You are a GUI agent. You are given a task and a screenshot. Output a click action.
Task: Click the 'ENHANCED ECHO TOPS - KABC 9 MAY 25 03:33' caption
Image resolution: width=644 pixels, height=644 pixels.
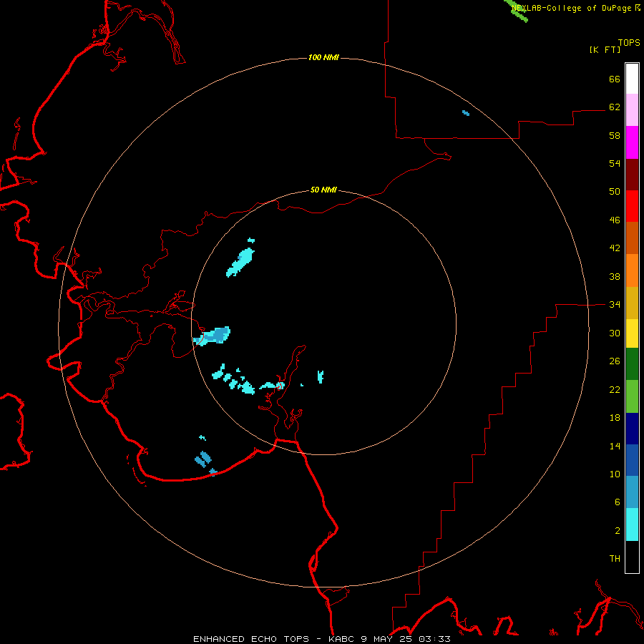point(322,639)
